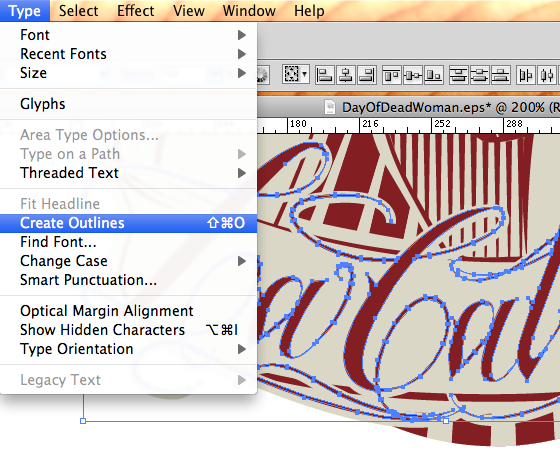Click the Horizontal Align Right icon
The width and height of the screenshot is (560, 454).
pyautogui.click(x=367, y=75)
